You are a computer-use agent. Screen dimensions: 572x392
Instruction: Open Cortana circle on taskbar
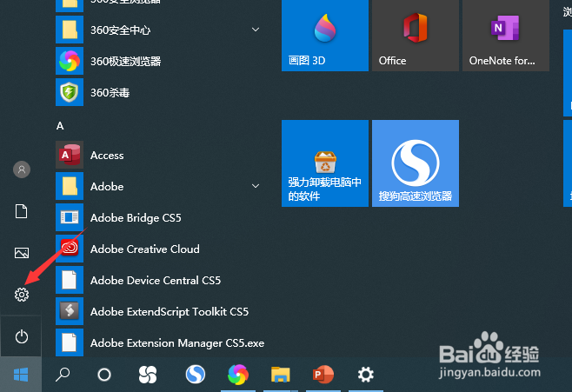coord(104,375)
